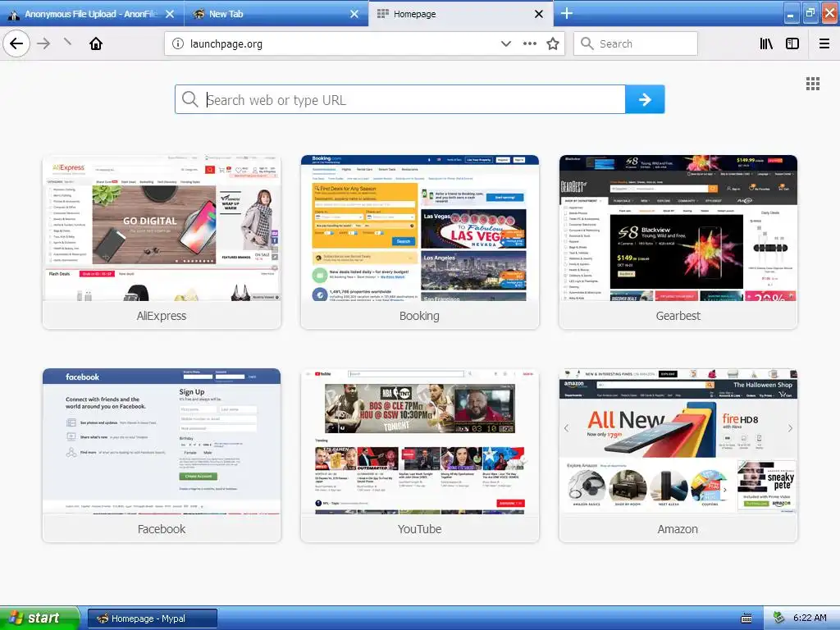This screenshot has width=840, height=630.
Task: Click the magnifier icon in page search field
Action: 189,99
